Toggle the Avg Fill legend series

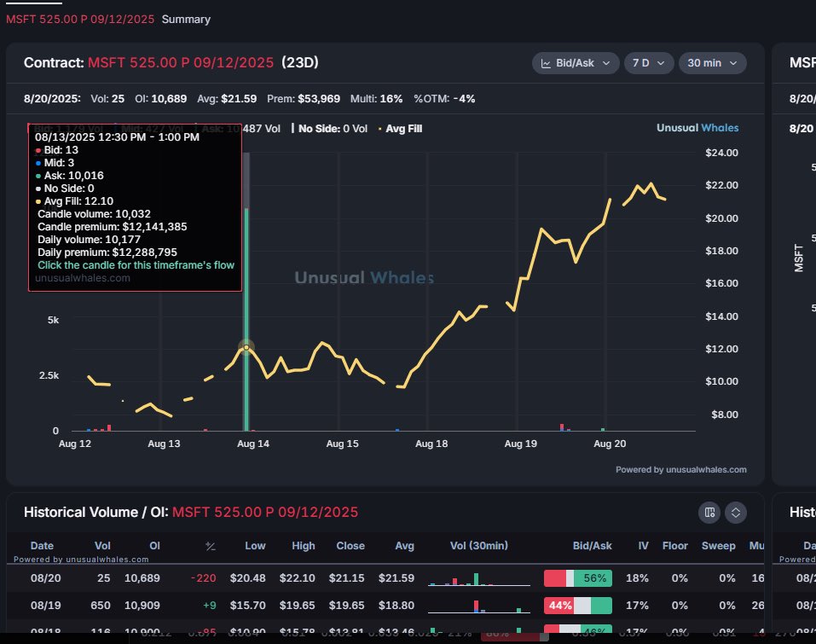(400, 129)
